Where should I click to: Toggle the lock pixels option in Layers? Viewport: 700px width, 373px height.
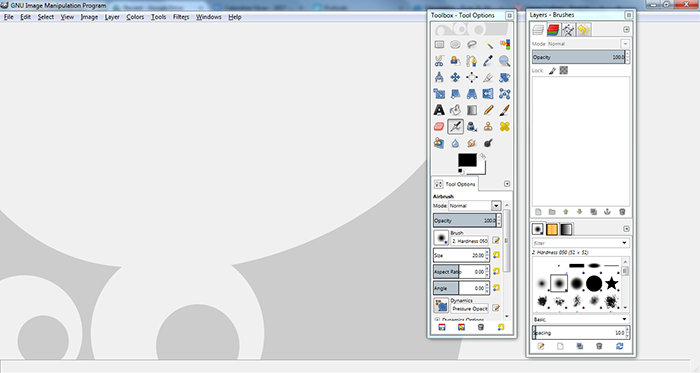point(552,70)
